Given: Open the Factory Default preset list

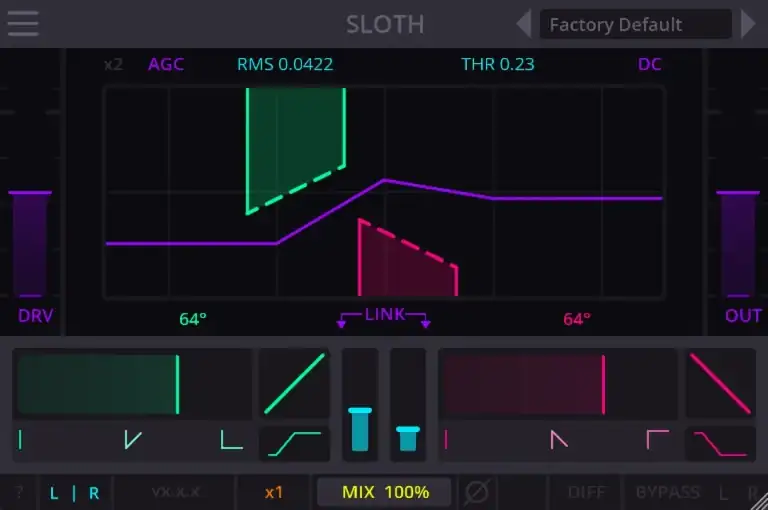Looking at the screenshot, I should 636,24.
